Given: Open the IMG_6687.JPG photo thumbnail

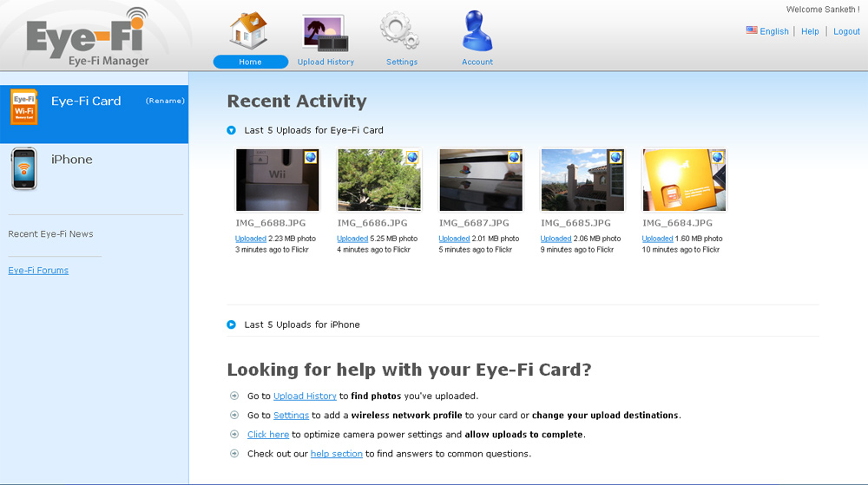Looking at the screenshot, I should (481, 180).
